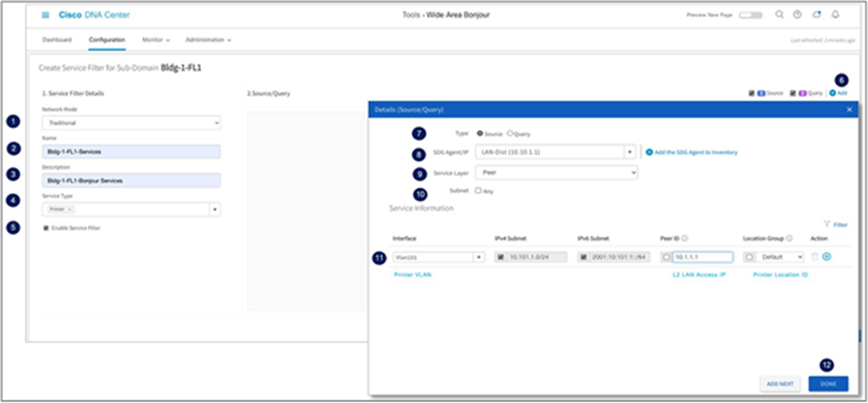
Task: Remove the Printer tag from Service Type
Action: (x=69, y=209)
